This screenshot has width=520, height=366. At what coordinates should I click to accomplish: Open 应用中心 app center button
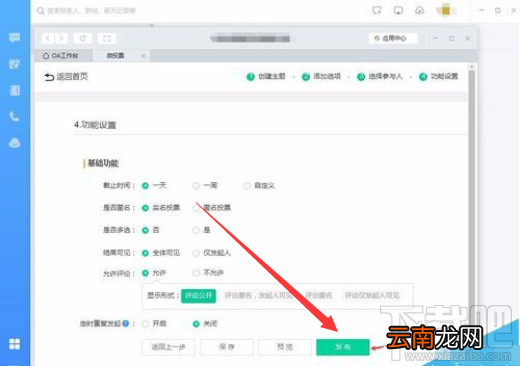pos(393,38)
